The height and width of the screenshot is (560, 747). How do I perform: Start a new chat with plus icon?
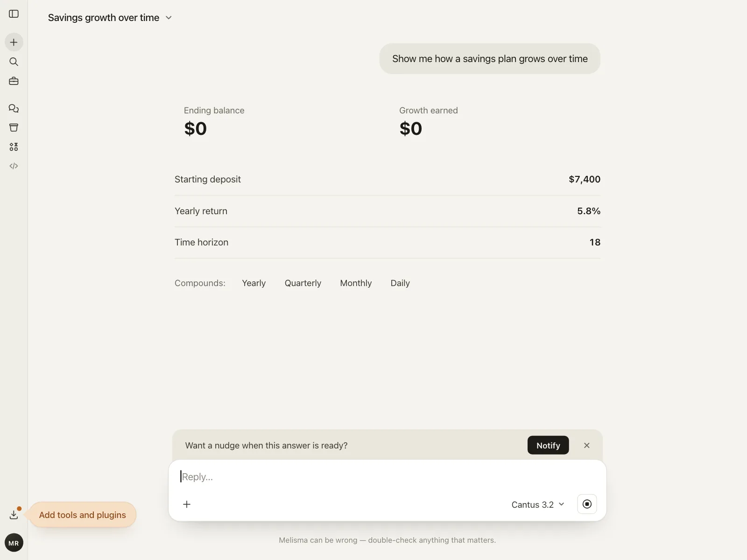pyautogui.click(x=14, y=42)
